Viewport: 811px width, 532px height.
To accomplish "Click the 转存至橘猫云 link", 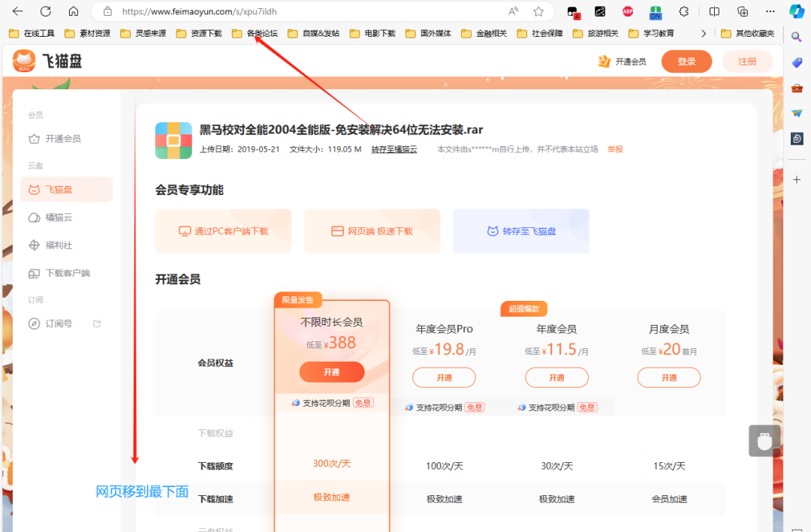I will 394,149.
